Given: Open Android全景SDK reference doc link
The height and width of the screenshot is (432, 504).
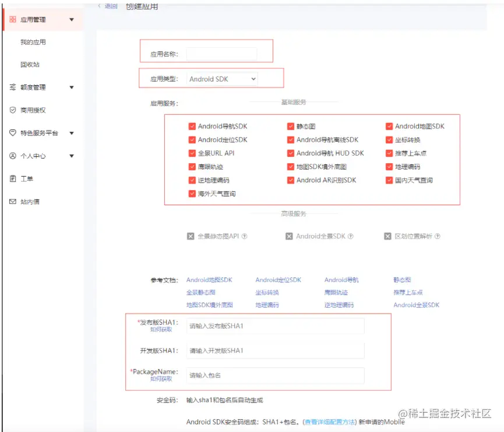Looking at the screenshot, I should [x=416, y=305].
